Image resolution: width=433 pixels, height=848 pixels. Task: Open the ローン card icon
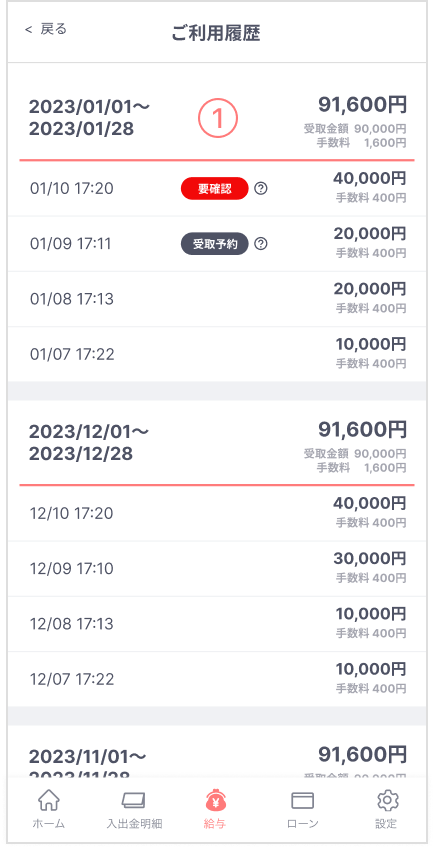tap(303, 801)
